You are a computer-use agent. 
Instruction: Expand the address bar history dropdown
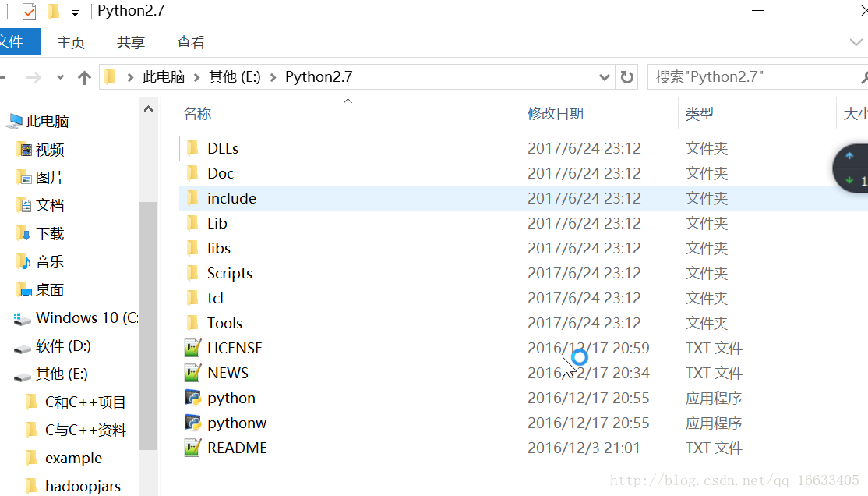click(605, 77)
